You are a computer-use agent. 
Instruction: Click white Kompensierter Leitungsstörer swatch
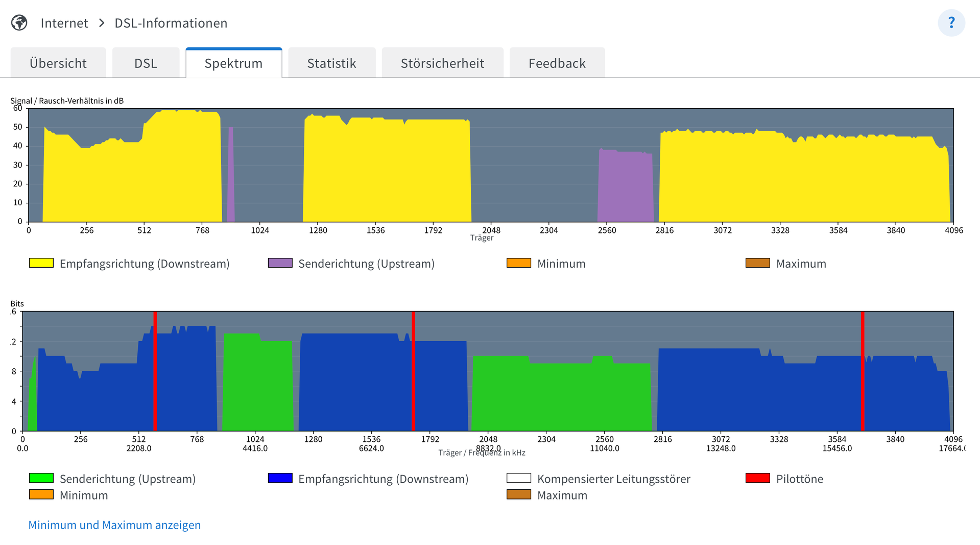tap(518, 478)
